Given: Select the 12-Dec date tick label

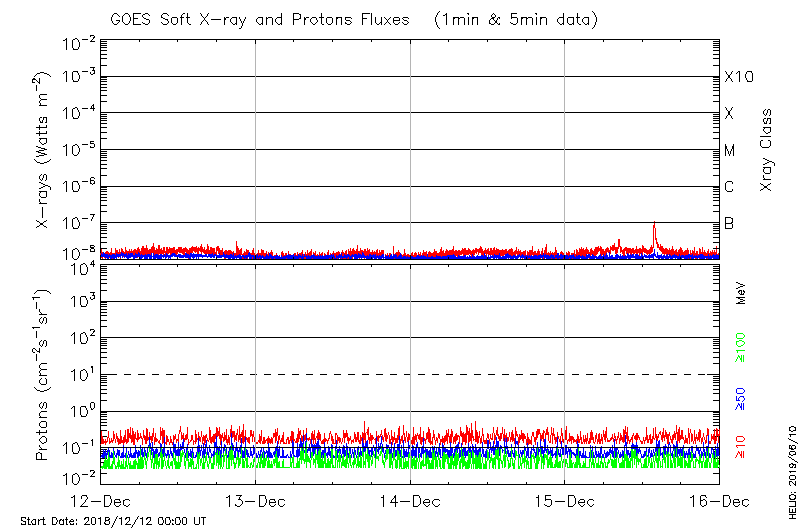Looking at the screenshot, I should point(101,500).
